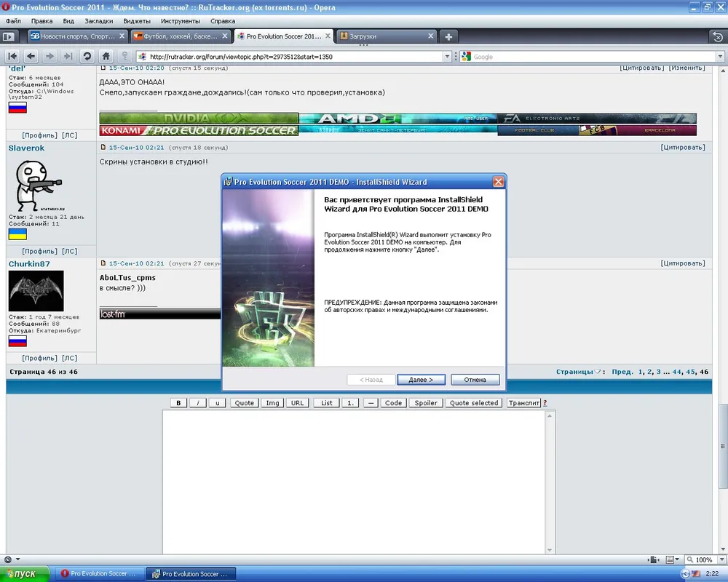Close the InstallShield Wizard dialog
This screenshot has height=582, width=728.
(498, 182)
